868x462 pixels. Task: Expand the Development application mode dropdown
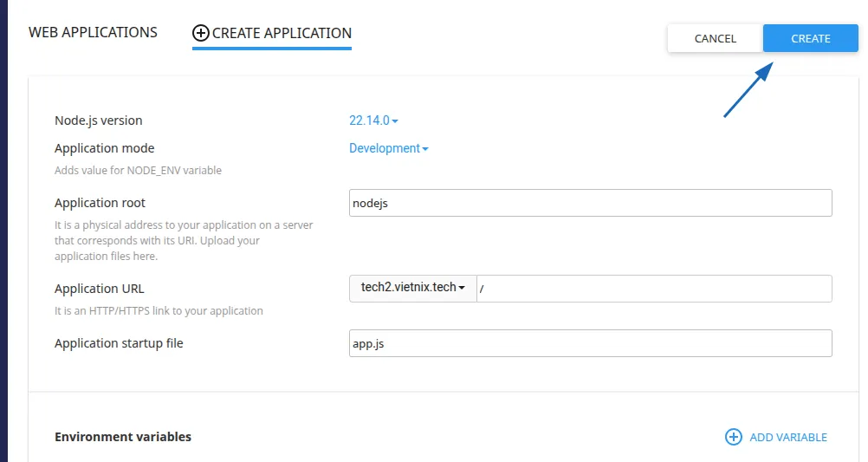pyautogui.click(x=388, y=148)
